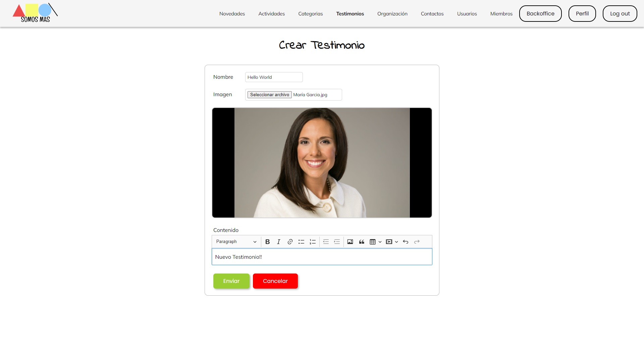644x362 pixels.
Task: Insert a bulleted list
Action: click(301, 242)
